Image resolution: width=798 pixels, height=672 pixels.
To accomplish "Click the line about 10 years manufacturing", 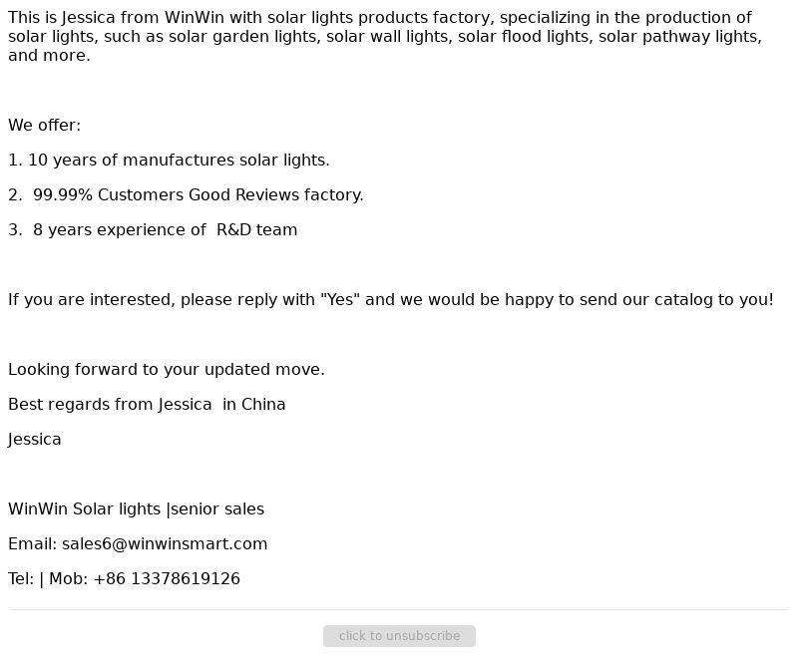I will click(x=169, y=161).
